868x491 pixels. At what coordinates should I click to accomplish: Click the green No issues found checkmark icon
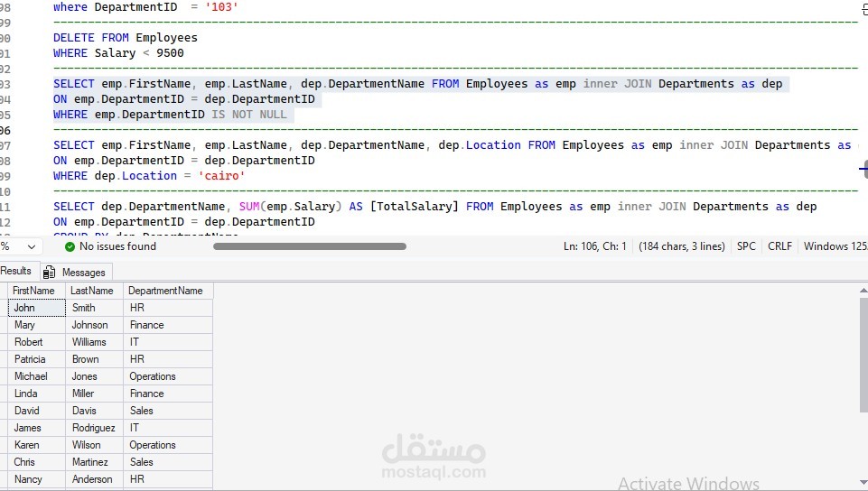point(70,246)
